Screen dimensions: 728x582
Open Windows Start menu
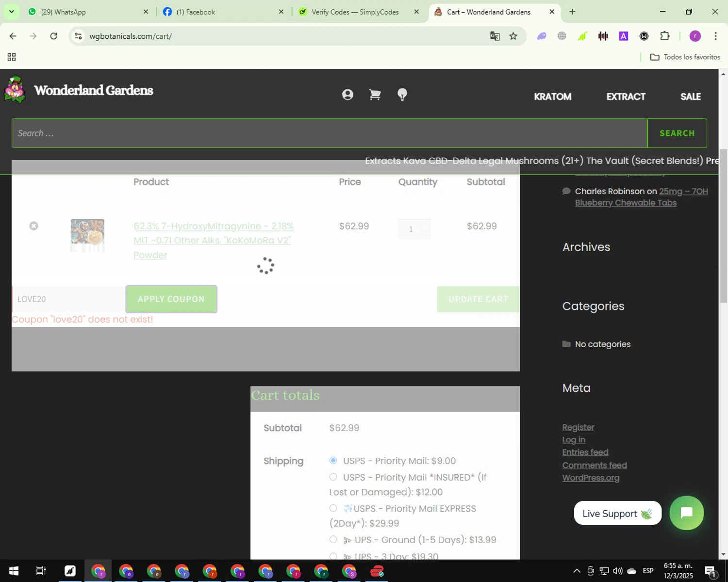point(14,571)
